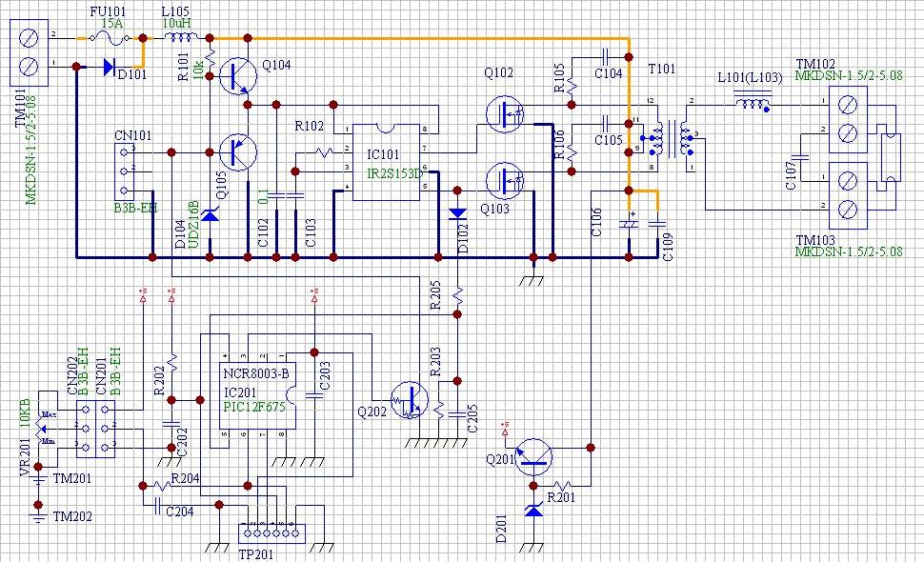This screenshot has width=924, height=562.
Task: Select the Q102 MOSFET symbol
Action: (505, 113)
